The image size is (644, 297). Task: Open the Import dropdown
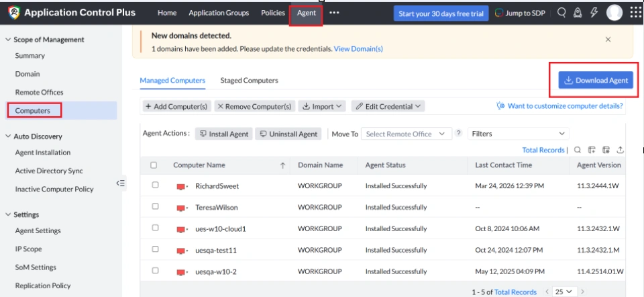point(322,107)
